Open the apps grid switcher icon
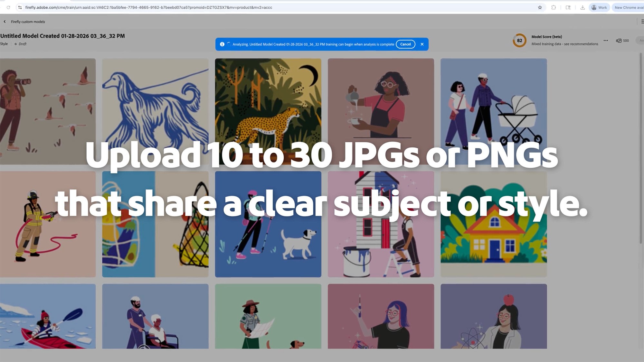Screen dimensions: 644x362 [x=642, y=22]
